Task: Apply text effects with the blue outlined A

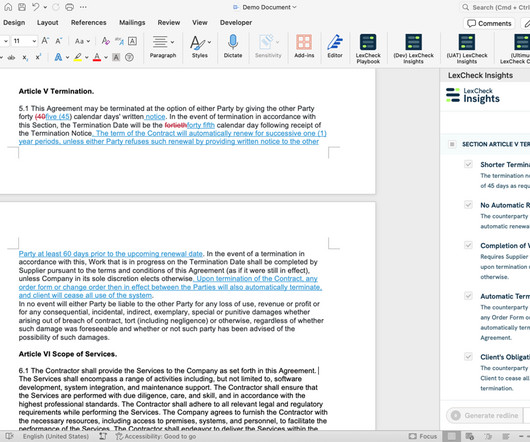Action: (x=58, y=57)
